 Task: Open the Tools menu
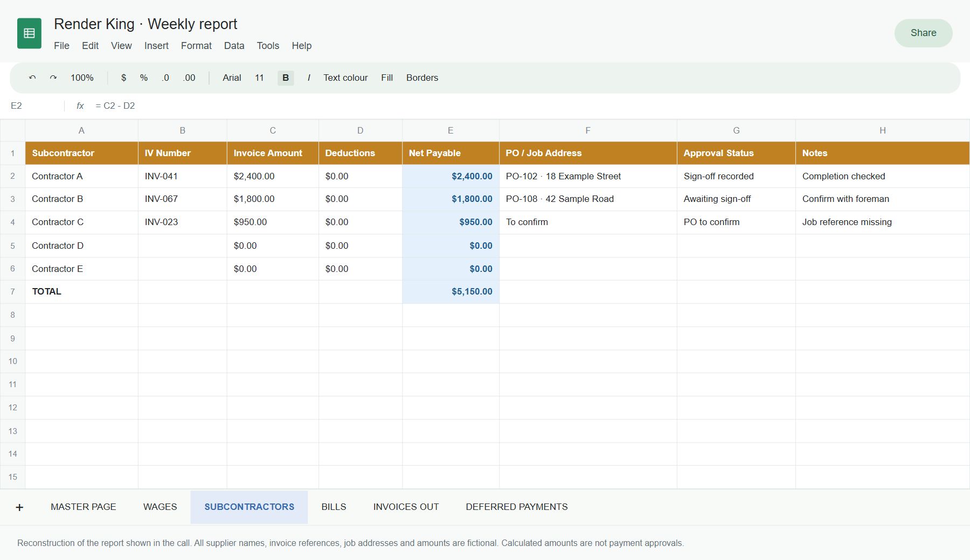click(x=268, y=46)
